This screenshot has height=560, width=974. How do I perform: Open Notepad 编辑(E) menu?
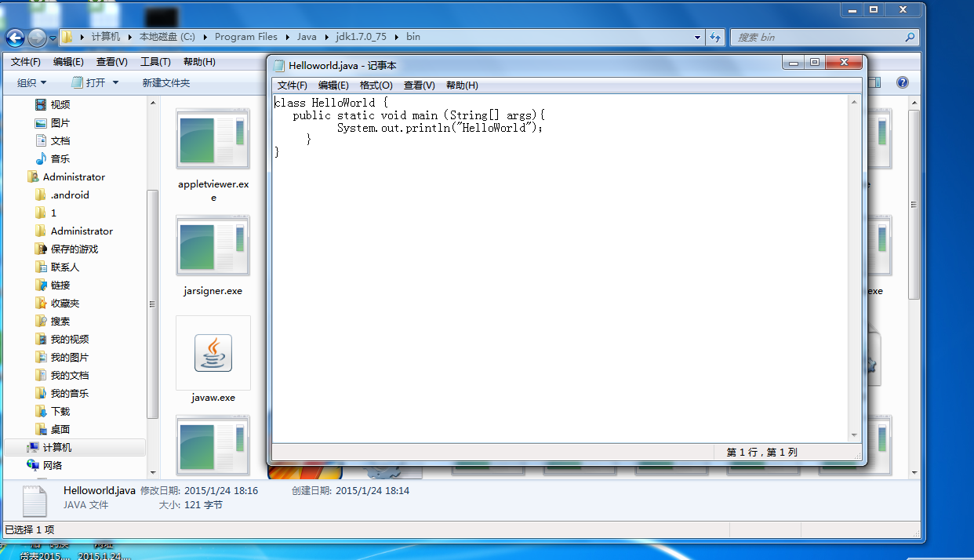pyautogui.click(x=333, y=85)
